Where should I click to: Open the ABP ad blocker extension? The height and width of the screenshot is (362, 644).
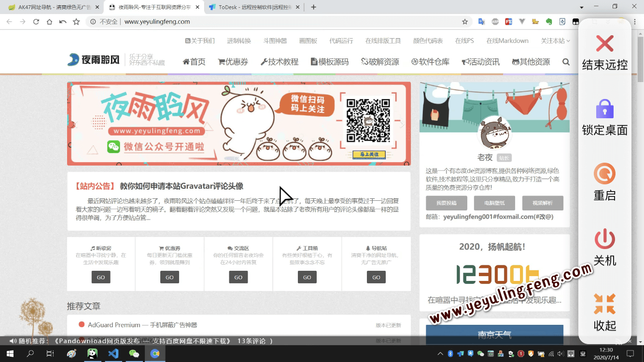[x=495, y=22]
